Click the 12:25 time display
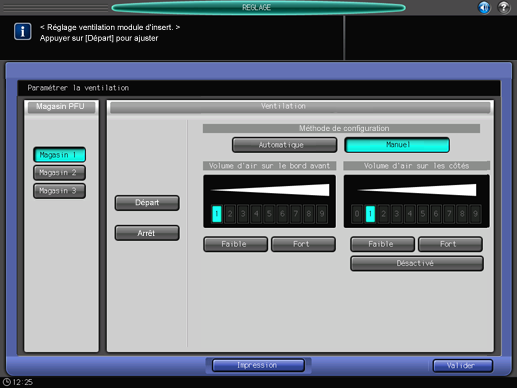 click(x=23, y=382)
